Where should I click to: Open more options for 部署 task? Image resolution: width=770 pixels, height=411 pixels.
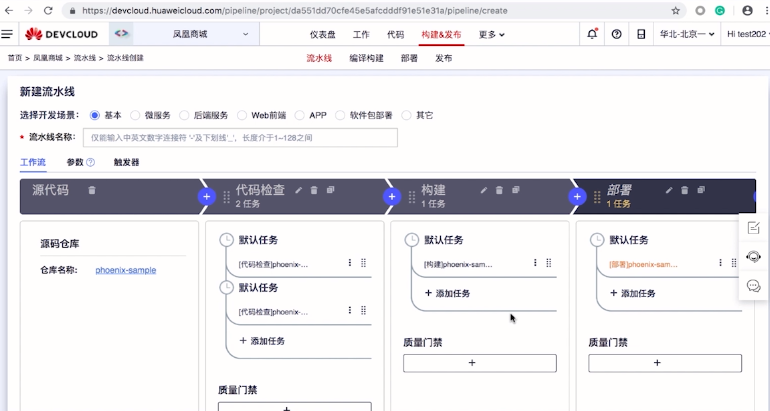pyautogui.click(x=720, y=263)
